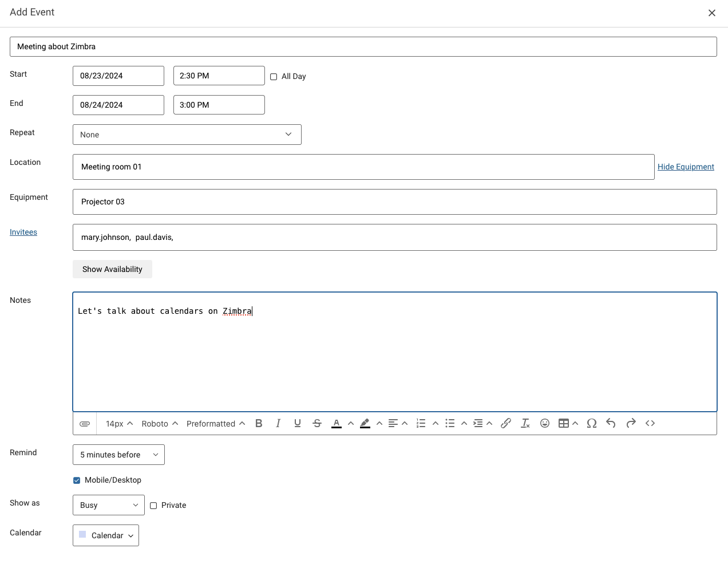Open the Repeat dropdown set to None
Screen dimensions: 728x564
(187, 135)
